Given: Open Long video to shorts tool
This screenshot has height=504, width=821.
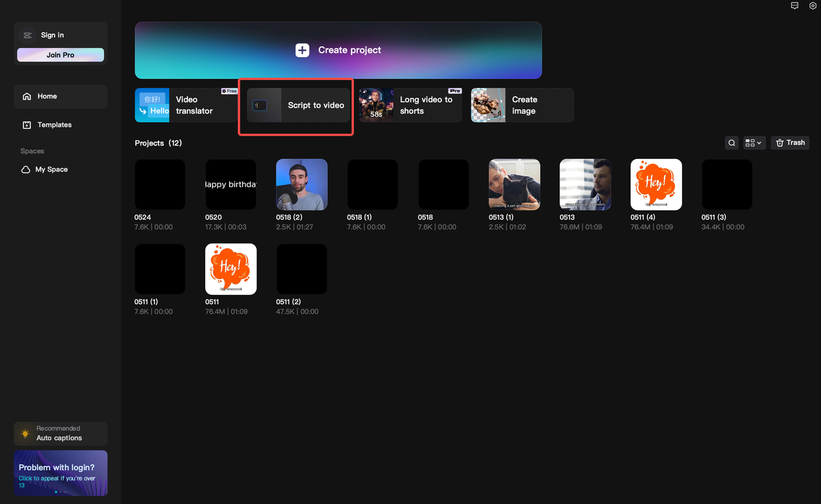Looking at the screenshot, I should [x=410, y=105].
